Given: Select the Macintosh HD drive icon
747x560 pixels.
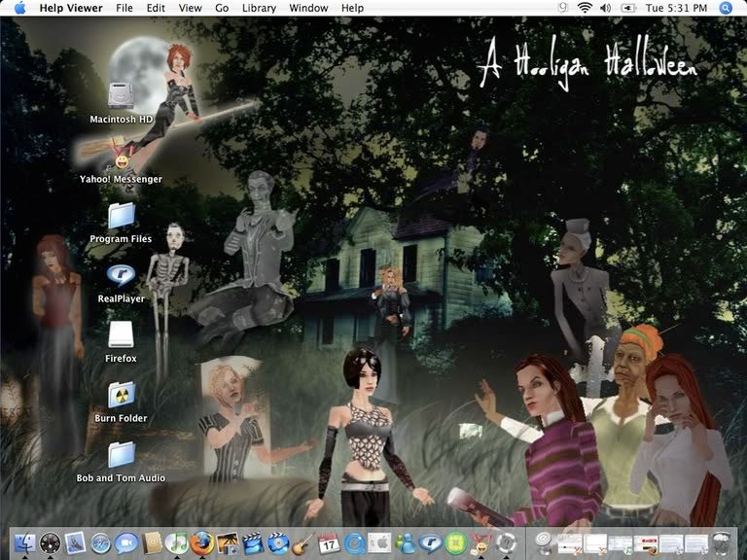Looking at the screenshot, I should click(121, 95).
